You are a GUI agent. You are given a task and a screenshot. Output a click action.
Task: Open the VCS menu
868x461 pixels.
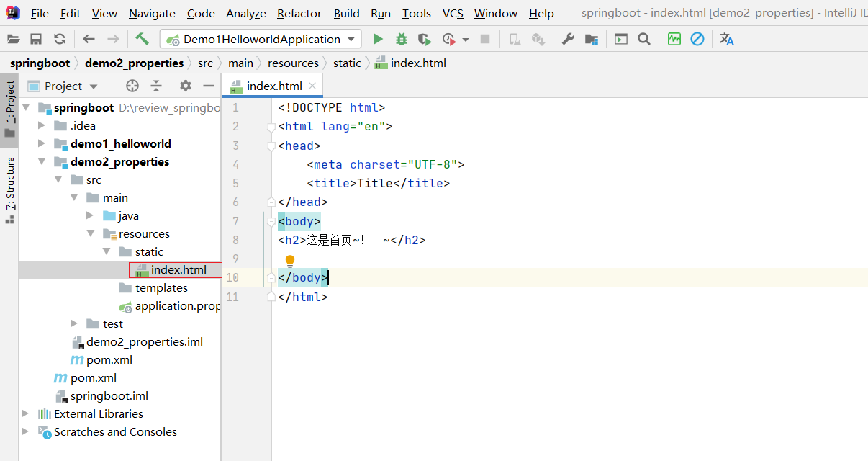coord(453,13)
